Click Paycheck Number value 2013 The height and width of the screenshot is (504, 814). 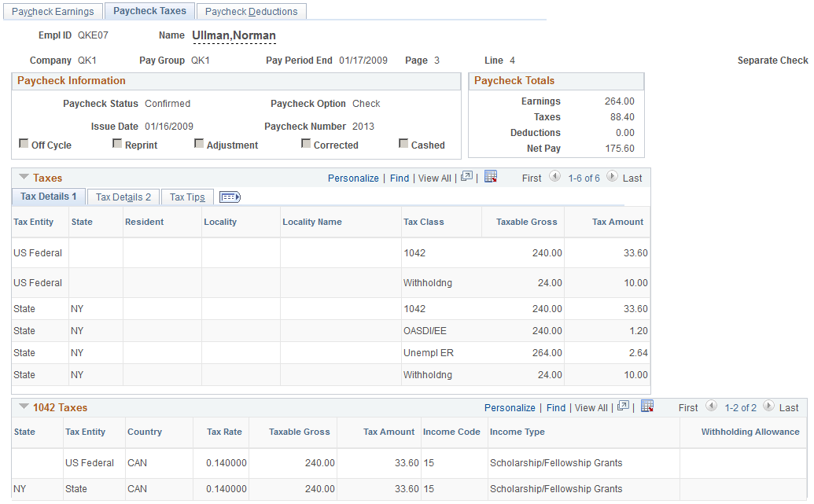[363, 126]
